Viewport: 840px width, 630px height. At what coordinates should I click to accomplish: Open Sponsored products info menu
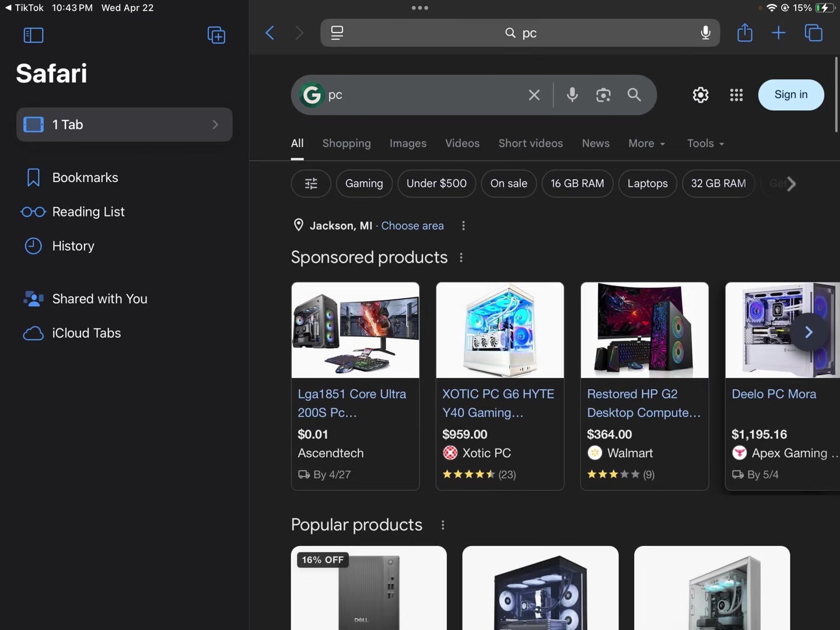pos(461,257)
